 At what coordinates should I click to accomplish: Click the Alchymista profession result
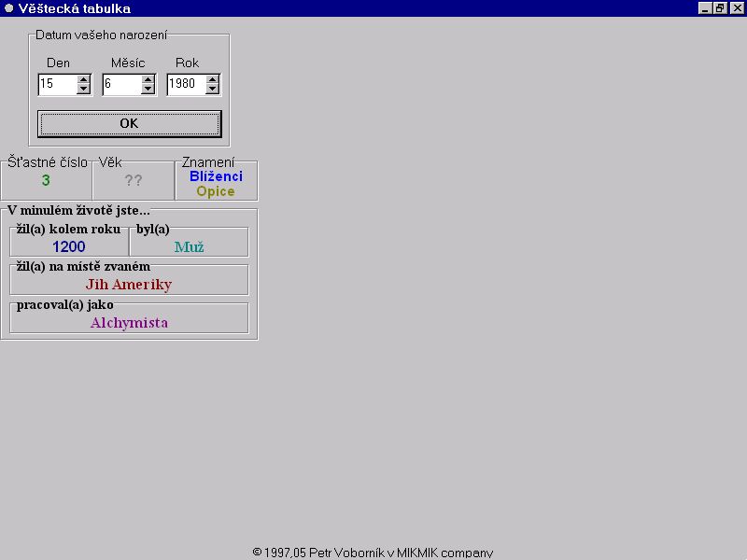click(x=129, y=323)
